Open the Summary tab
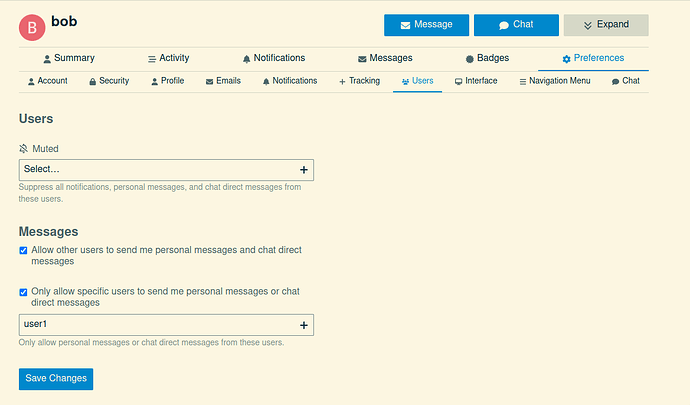The height and width of the screenshot is (405, 690). tap(69, 58)
